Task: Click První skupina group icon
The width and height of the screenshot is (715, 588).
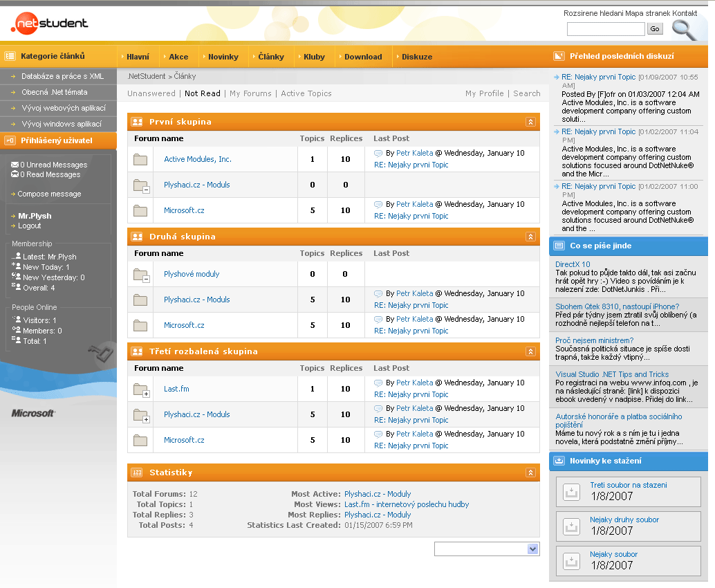Action: pyautogui.click(x=137, y=122)
